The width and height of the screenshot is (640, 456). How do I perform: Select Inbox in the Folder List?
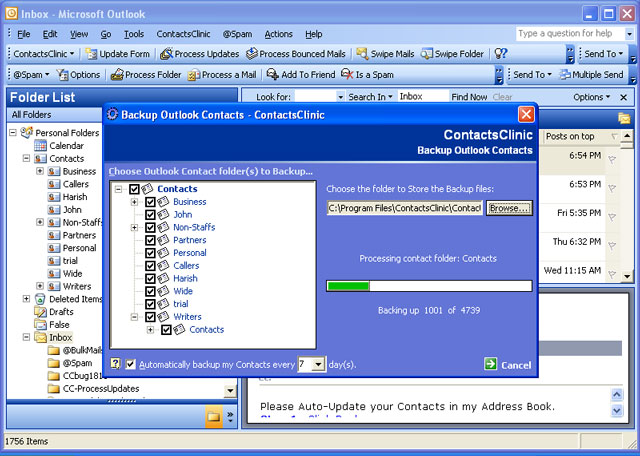61,338
